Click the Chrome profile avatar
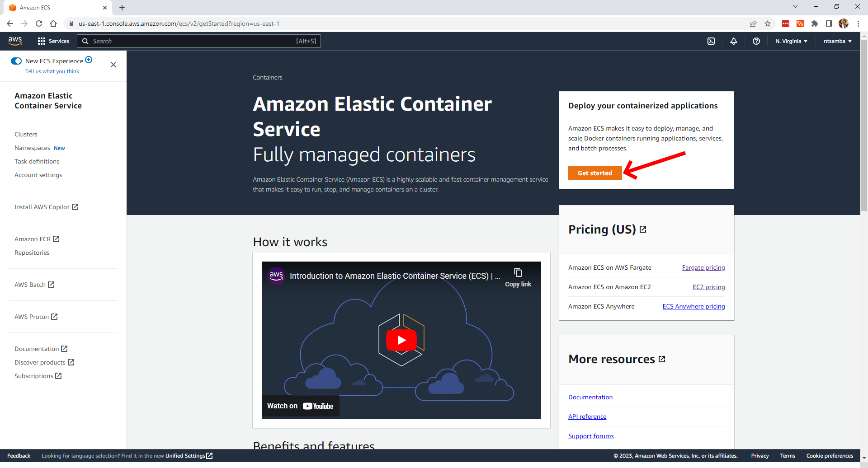The height and width of the screenshot is (468, 868). coord(844,23)
